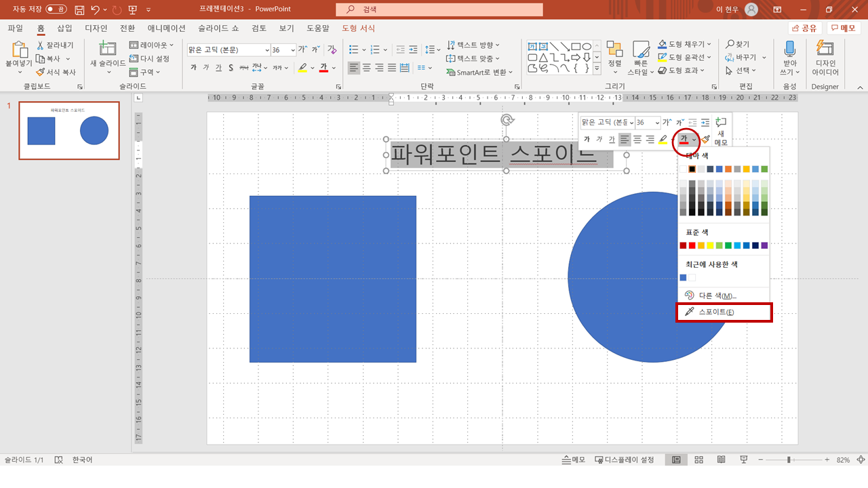
Task: Toggle AutoSave (자동 저장) switch
Action: point(56,9)
